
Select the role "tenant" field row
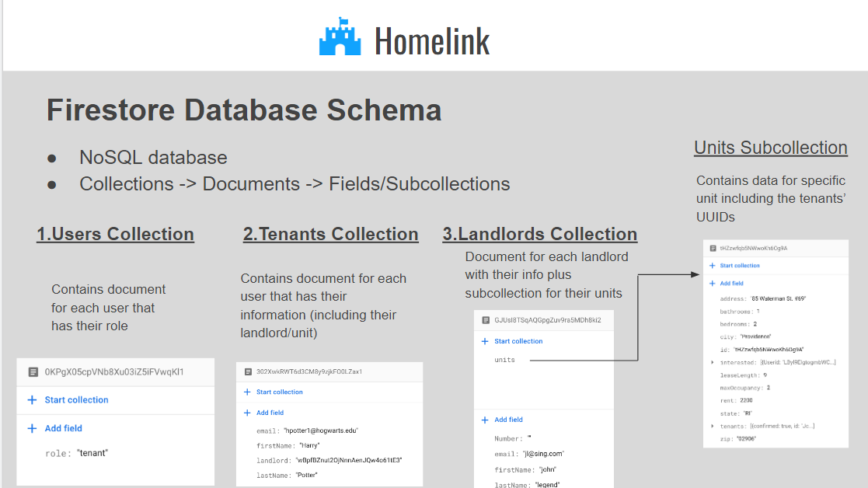click(x=76, y=453)
